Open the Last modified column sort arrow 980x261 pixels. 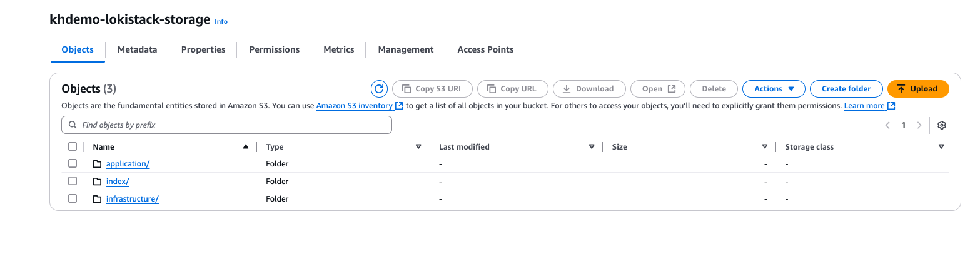591,147
